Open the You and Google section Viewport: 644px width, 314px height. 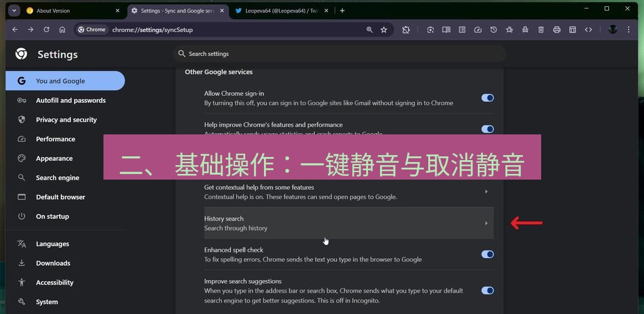tap(65, 80)
